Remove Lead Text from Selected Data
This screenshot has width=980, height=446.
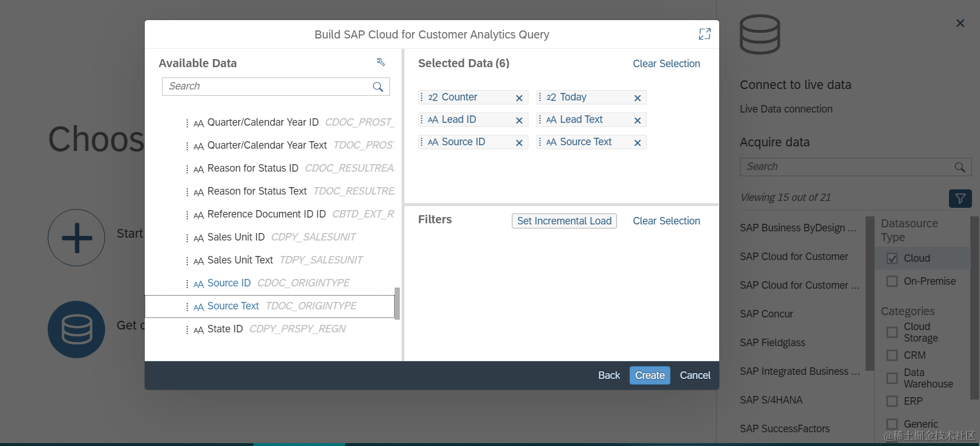(637, 121)
